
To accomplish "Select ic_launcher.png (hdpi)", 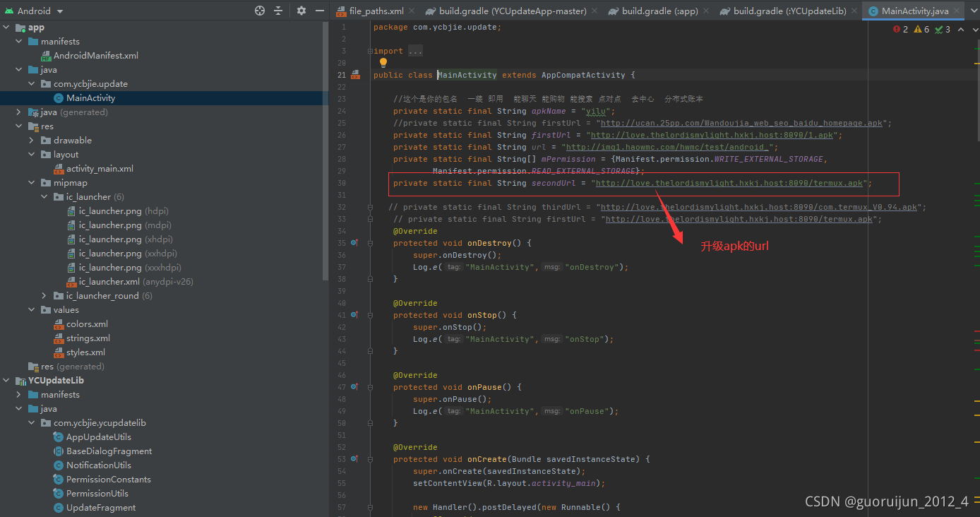I will point(124,211).
